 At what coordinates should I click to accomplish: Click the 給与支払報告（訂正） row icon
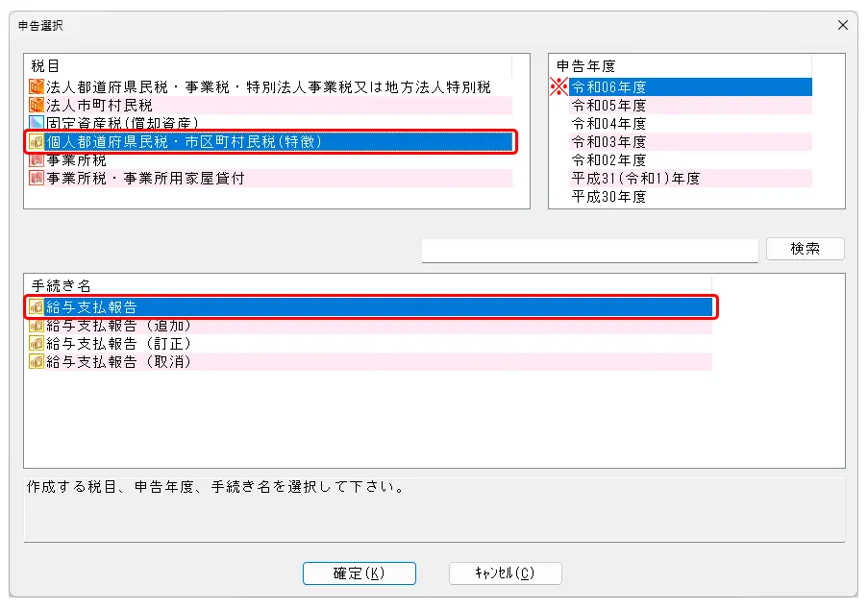(x=37, y=344)
